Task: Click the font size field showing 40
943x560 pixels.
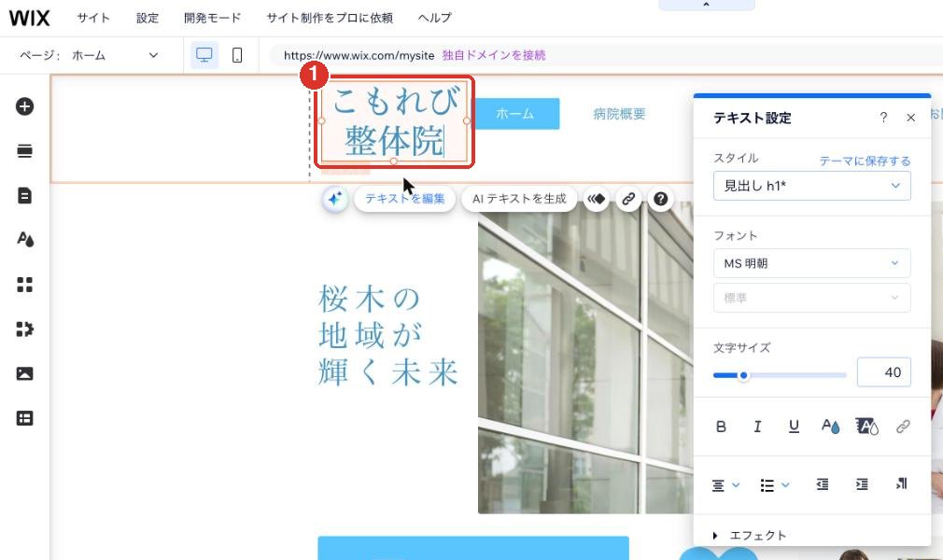Action: (883, 372)
